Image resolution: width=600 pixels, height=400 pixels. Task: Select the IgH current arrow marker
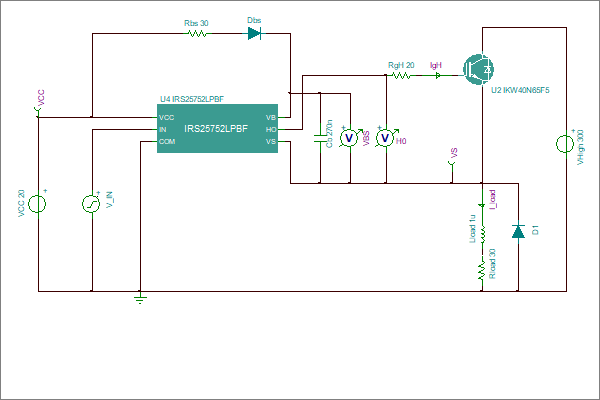coord(437,76)
